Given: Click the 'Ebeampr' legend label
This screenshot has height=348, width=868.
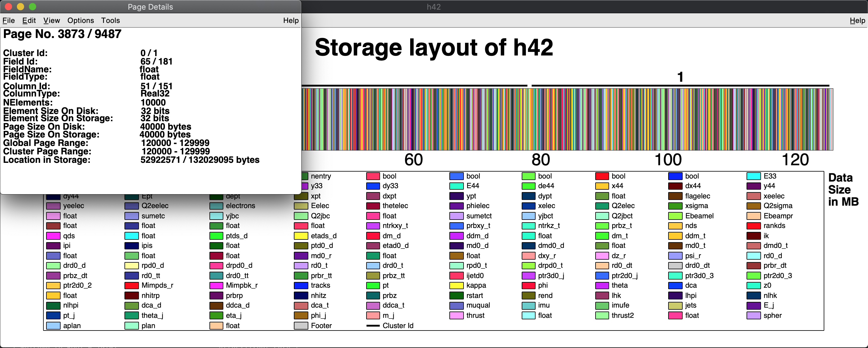Looking at the screenshot, I should pyautogui.click(x=778, y=216).
